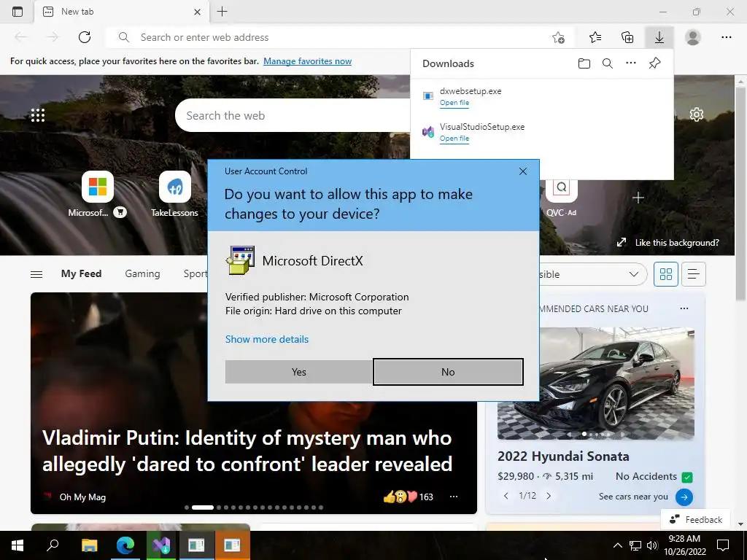
Task: Pin the Downloads panel
Action: click(654, 63)
